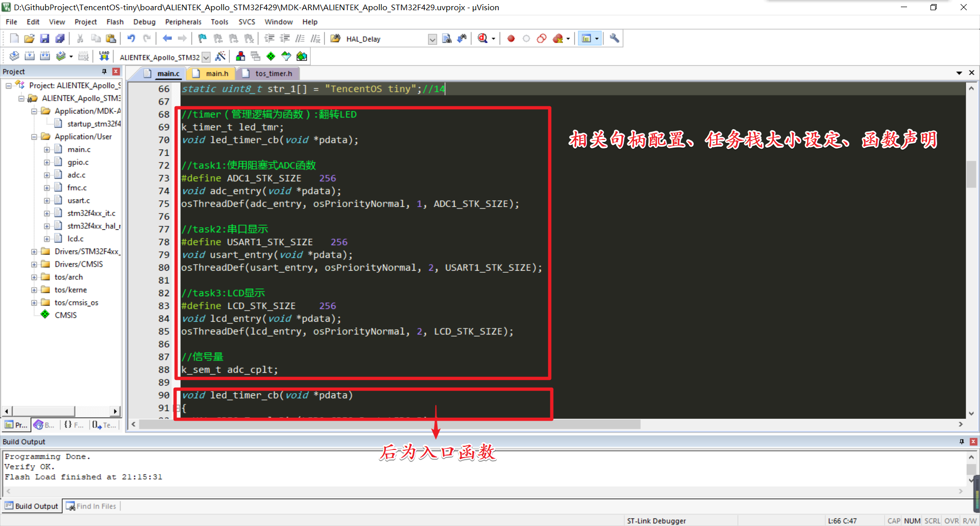
Task: Navigate backwards with the blue left arrow
Action: (167, 38)
